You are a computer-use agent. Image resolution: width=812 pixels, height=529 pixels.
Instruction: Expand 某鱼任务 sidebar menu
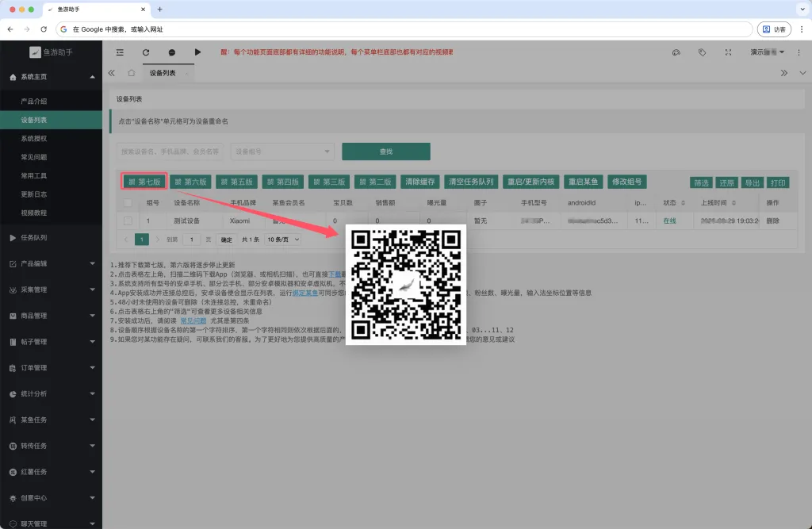pos(52,420)
